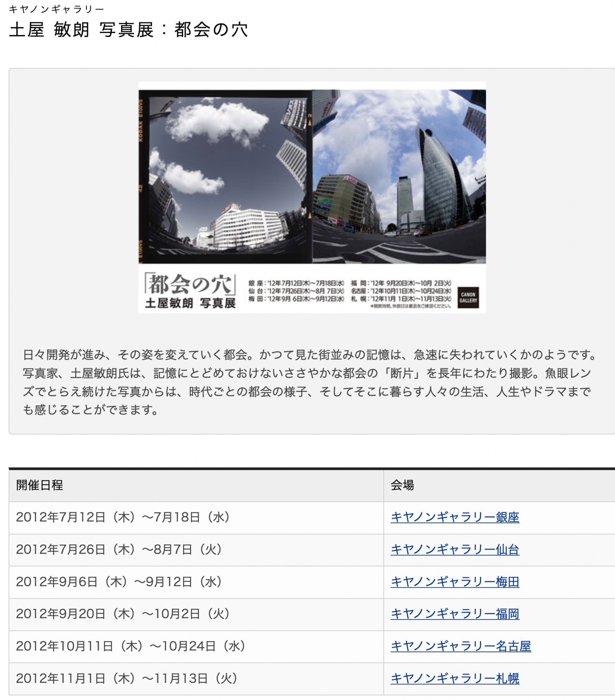The width and height of the screenshot is (615, 700).
Task: Click the 2012年9月6日 date cell
Action: click(119, 582)
